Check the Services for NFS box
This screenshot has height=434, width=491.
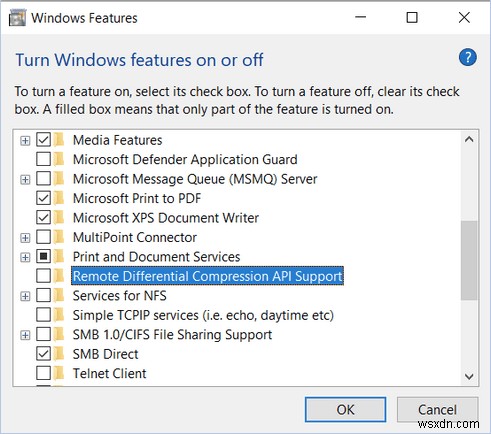click(43, 295)
